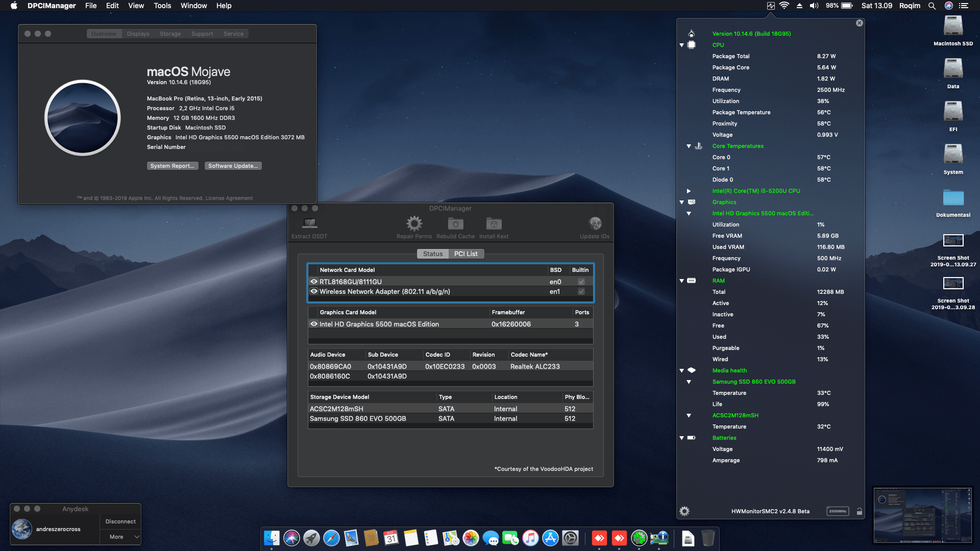Toggle Builtin checkbox for Wireless Network Adapter
The image size is (980, 551).
(x=581, y=291)
